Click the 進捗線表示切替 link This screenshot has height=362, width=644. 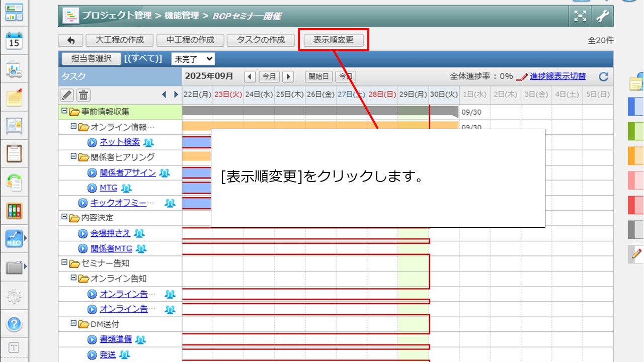click(557, 76)
